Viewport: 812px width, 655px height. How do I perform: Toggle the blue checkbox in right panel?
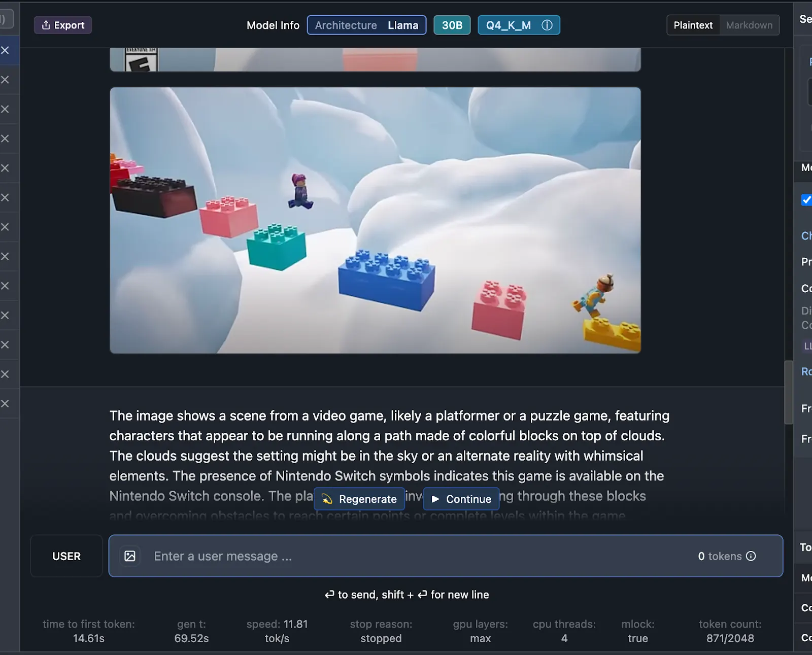pos(806,200)
